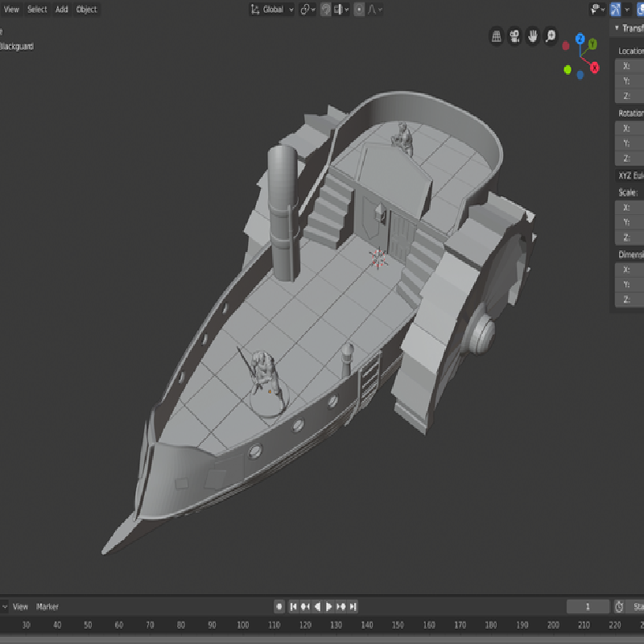644x644 pixels.
Task: Click the timeline Marker menu
Action: [x=47, y=606]
